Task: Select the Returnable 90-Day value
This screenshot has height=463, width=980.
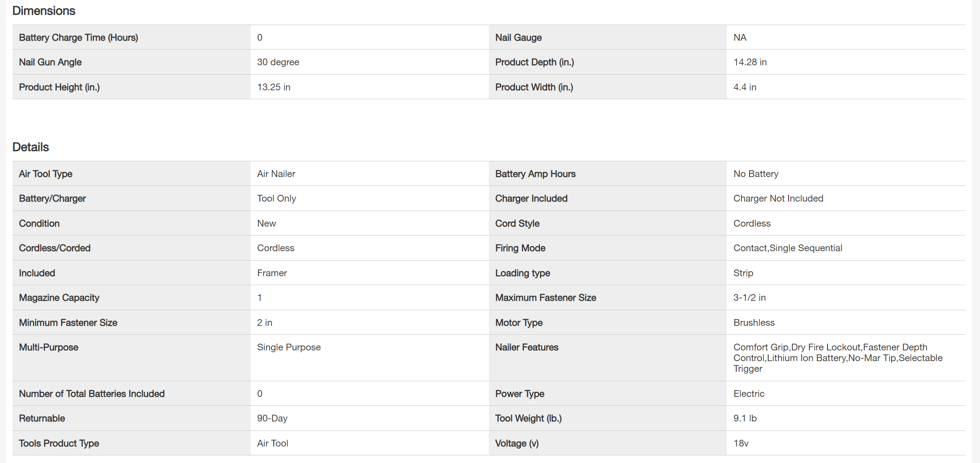Action: [x=272, y=418]
